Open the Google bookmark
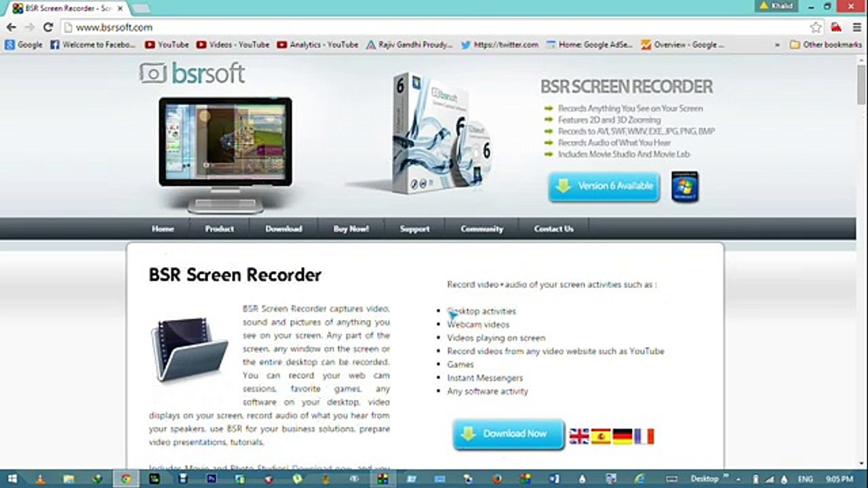Screen dimensions: 868x488 click(24, 45)
